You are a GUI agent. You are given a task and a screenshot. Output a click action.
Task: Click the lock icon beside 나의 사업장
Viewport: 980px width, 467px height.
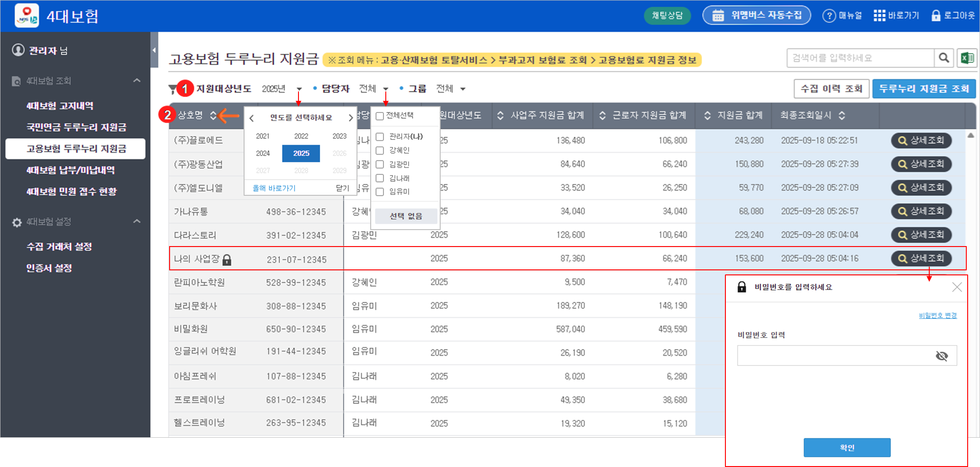pos(227,260)
